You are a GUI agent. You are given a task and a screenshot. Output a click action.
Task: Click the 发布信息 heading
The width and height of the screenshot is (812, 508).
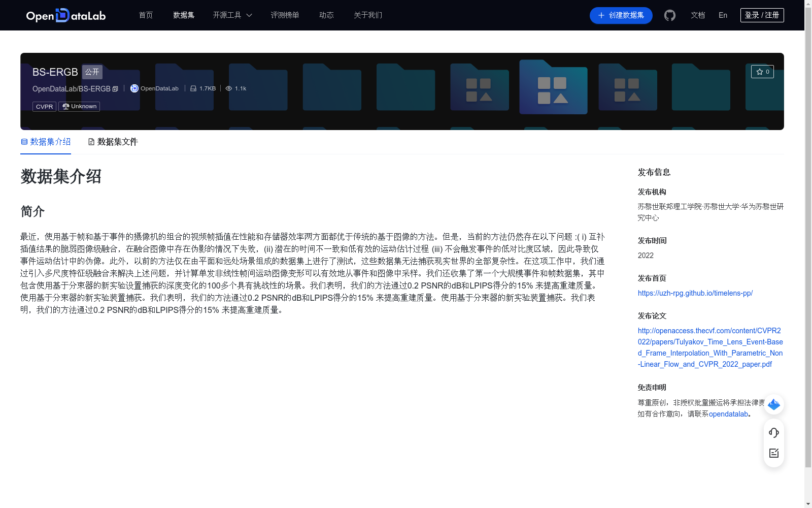pos(654,173)
